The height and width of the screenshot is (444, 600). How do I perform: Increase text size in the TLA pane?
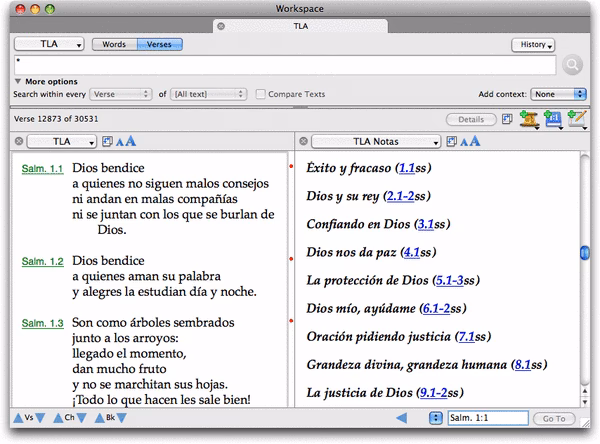click(130, 141)
